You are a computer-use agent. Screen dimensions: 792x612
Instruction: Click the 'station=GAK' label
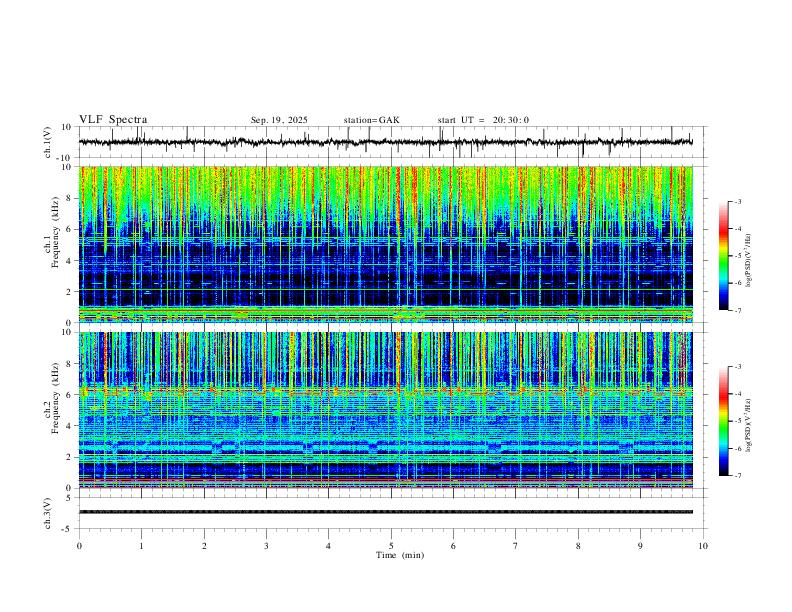(x=371, y=120)
